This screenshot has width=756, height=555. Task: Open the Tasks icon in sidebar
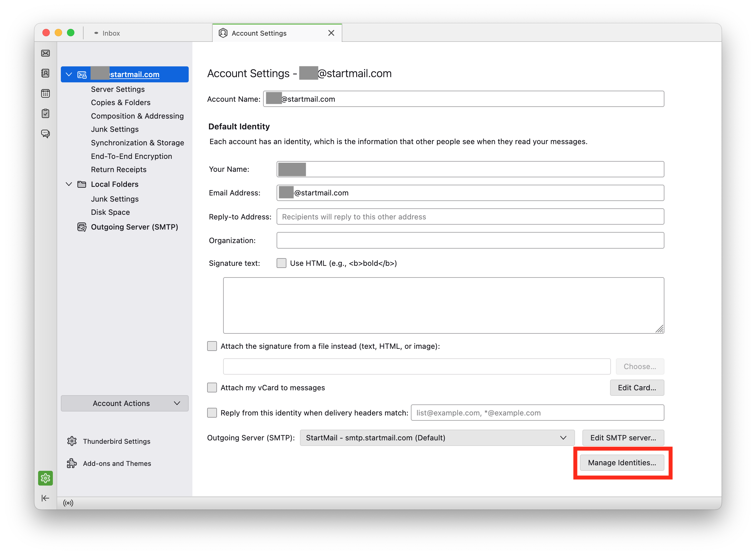point(45,114)
